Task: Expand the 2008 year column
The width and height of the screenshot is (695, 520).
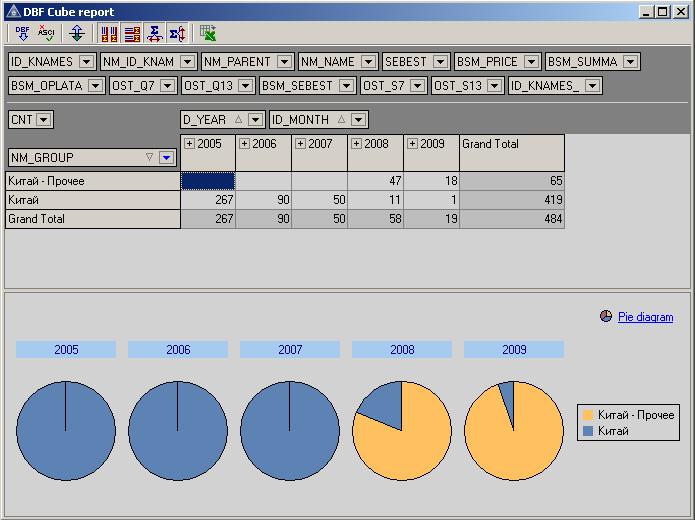Action: [x=357, y=144]
